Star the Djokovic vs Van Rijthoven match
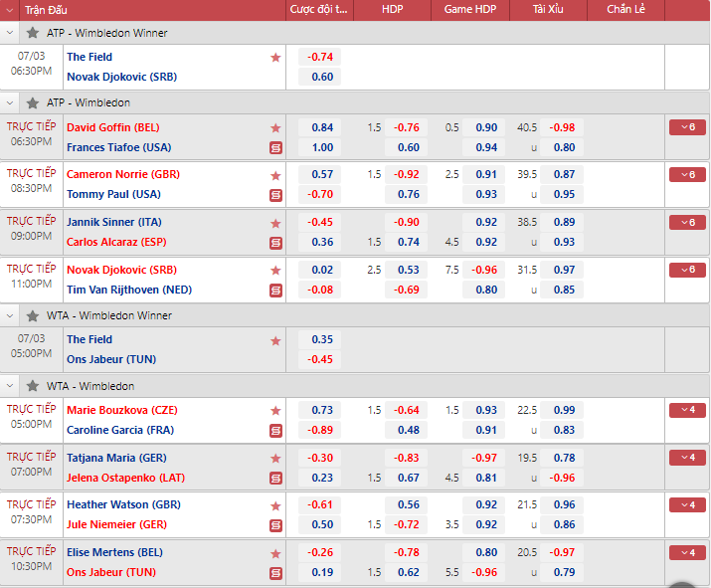The height and width of the screenshot is (588, 711). point(275,271)
